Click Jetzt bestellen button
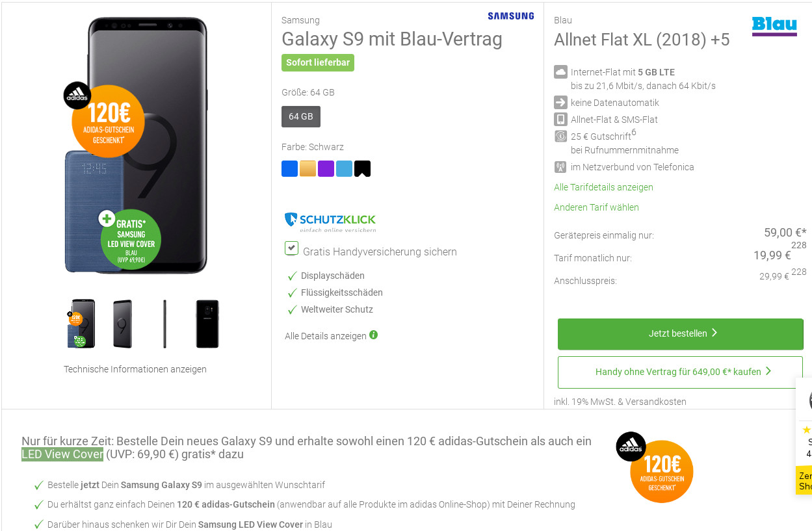Viewport: 812px width, 531px height. [680, 333]
